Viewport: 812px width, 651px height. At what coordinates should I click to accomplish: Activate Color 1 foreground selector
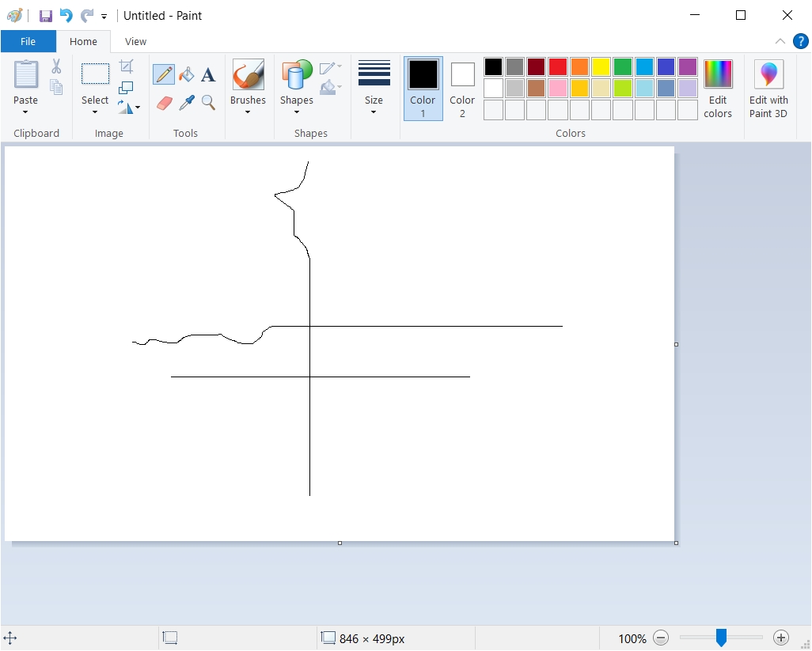423,89
